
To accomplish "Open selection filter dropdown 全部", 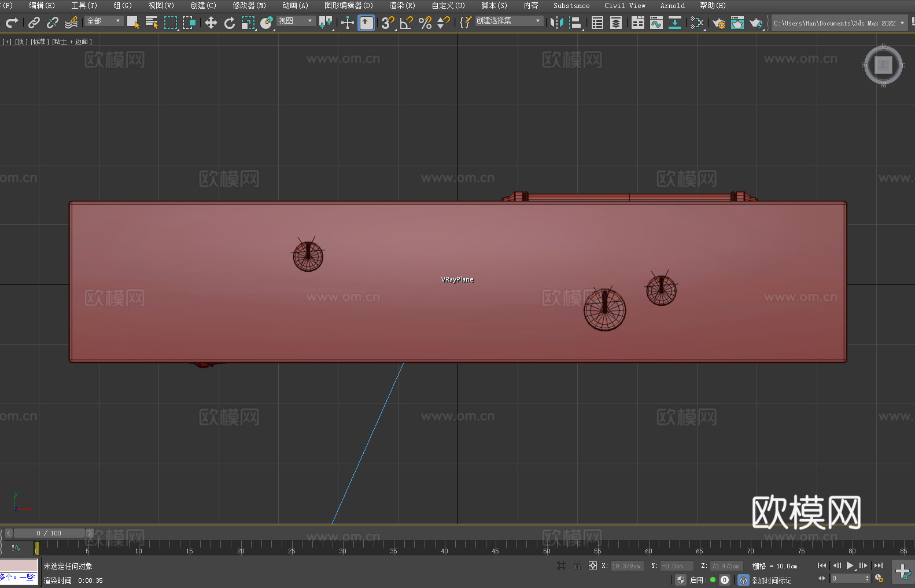I will [104, 21].
